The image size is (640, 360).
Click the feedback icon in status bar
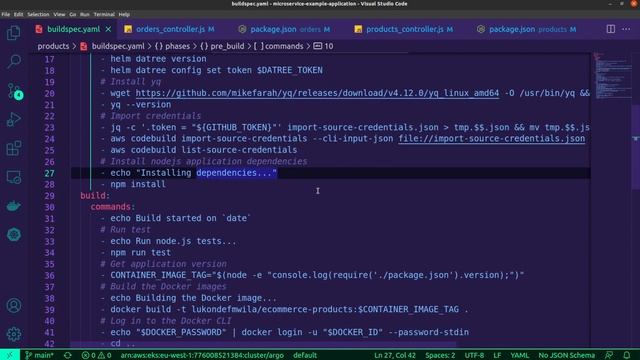tap(609, 355)
